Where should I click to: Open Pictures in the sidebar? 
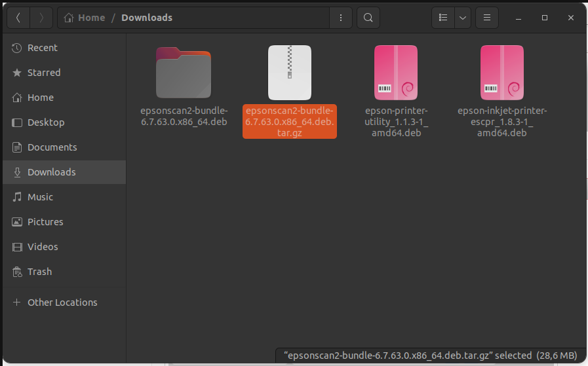pyautogui.click(x=64, y=222)
